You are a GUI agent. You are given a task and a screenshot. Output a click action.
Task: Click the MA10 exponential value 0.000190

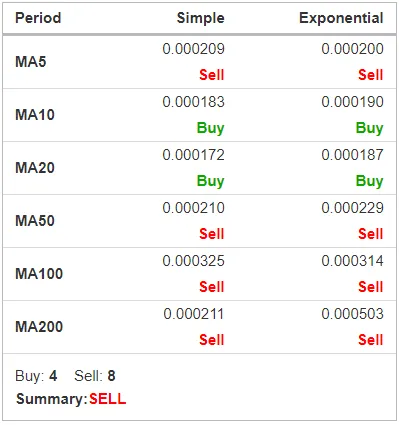pyautogui.click(x=353, y=102)
